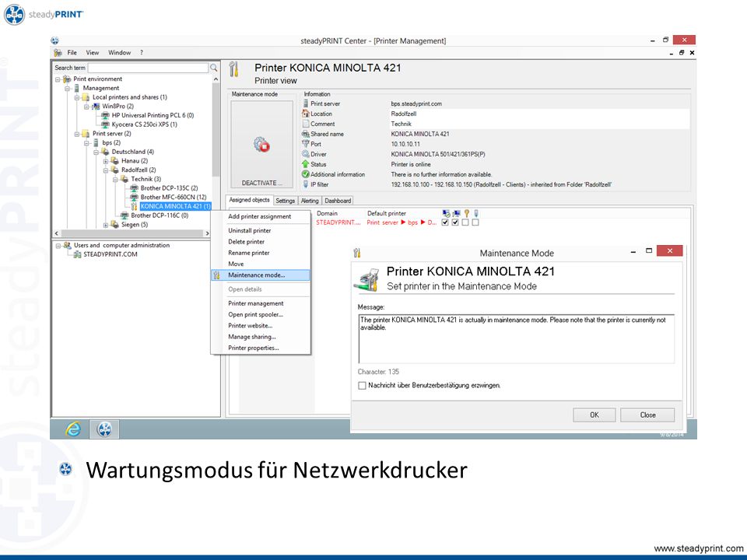This screenshot has height=560, width=747.
Task: Click the Users and computer administration icon
Action: coord(67,245)
